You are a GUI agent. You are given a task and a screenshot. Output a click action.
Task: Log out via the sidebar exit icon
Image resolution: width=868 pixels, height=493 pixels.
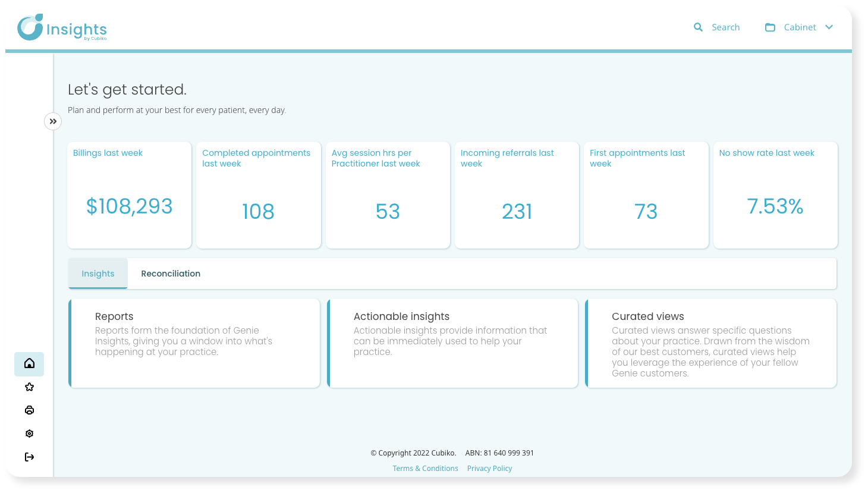coord(29,457)
